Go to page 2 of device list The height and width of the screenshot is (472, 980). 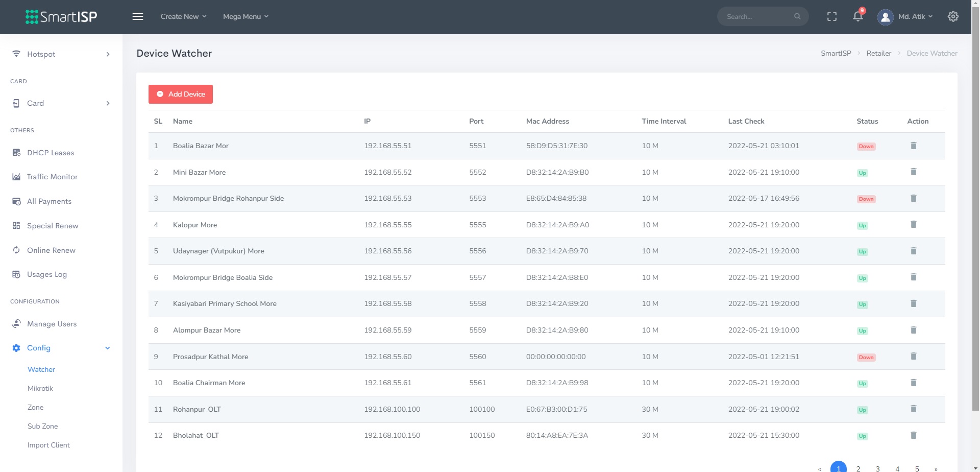[858, 468]
